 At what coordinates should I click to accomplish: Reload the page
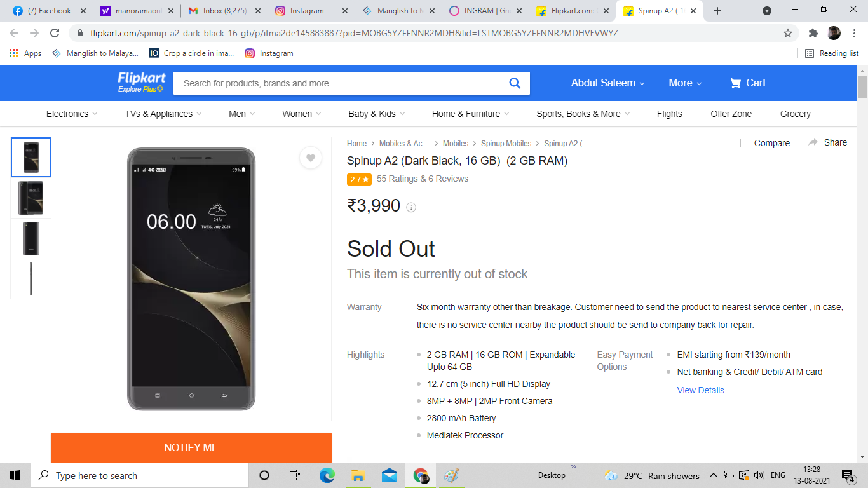(55, 33)
